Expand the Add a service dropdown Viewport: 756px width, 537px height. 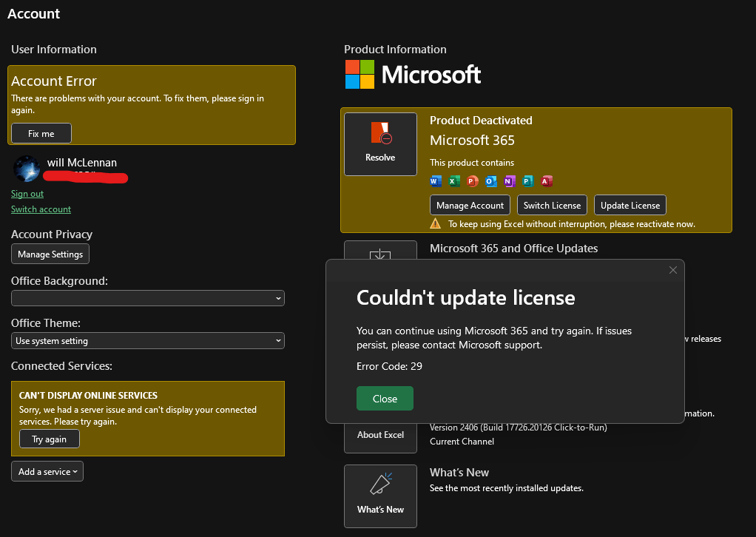point(47,471)
